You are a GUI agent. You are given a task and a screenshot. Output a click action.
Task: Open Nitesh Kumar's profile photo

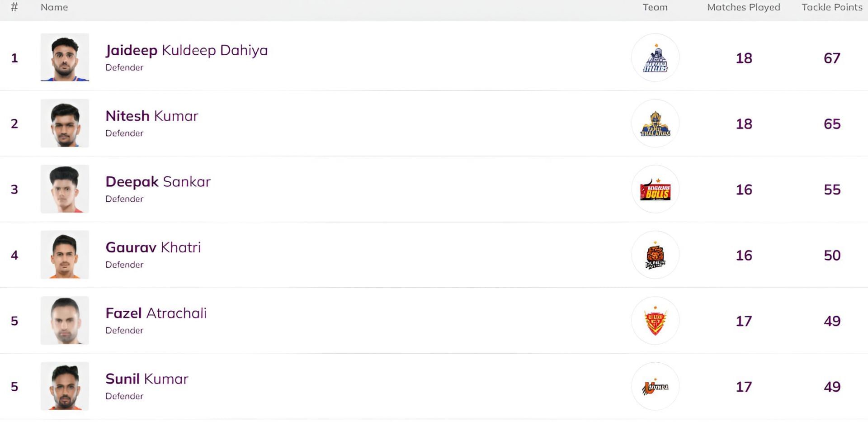tap(65, 123)
